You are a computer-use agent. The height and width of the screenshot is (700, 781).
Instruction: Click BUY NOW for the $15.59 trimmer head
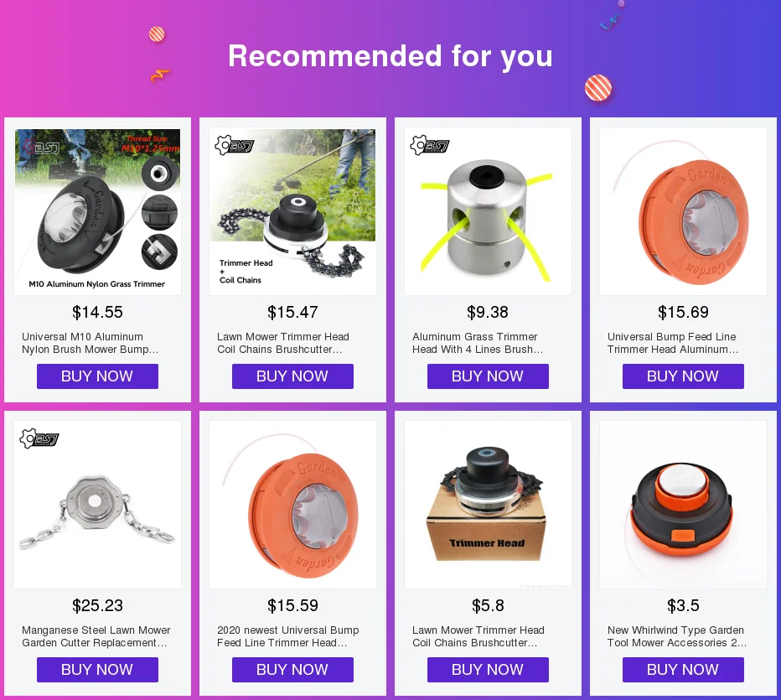tap(293, 670)
